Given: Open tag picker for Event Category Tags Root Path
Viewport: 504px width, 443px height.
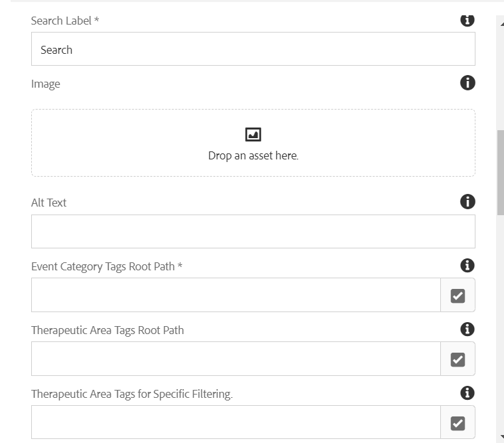Looking at the screenshot, I should [x=458, y=295].
